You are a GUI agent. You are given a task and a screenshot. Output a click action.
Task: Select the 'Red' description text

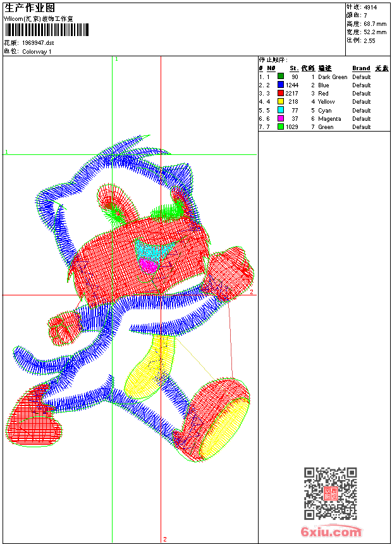[323, 94]
